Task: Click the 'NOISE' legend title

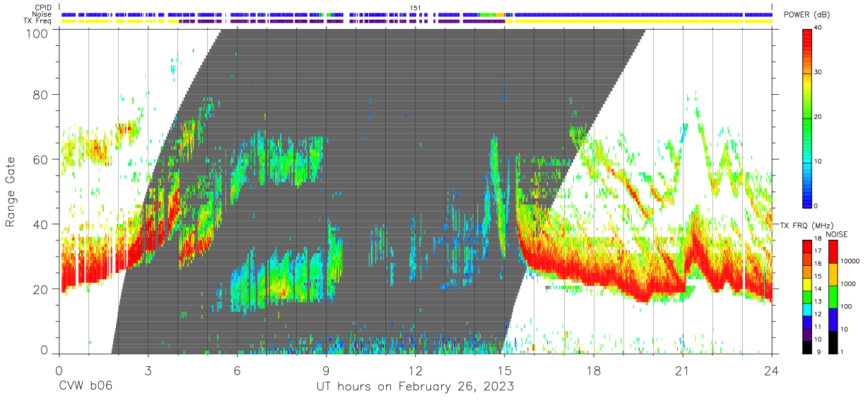Action: pos(836,233)
